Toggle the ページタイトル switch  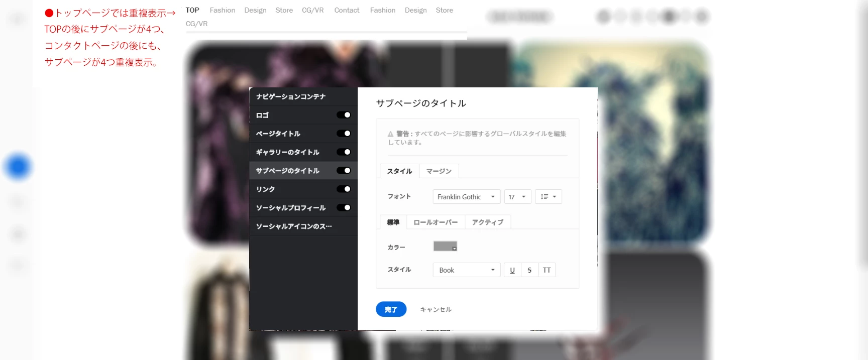pyautogui.click(x=344, y=134)
